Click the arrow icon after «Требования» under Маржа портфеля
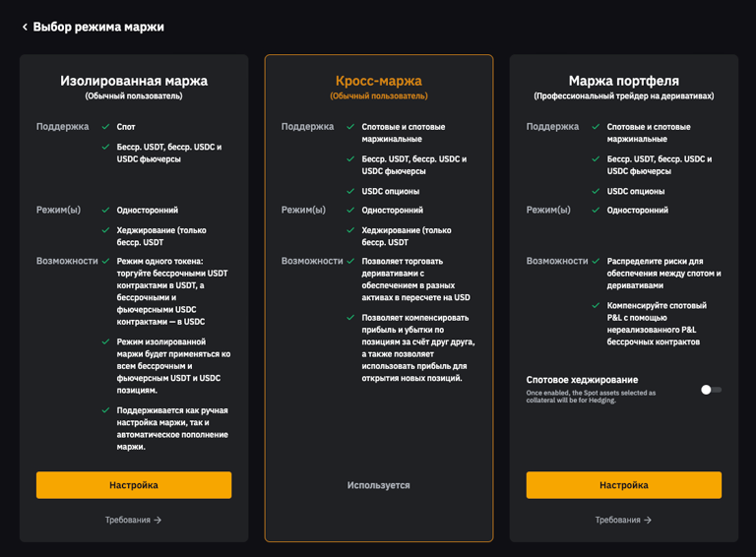The width and height of the screenshot is (756, 557). 649,520
